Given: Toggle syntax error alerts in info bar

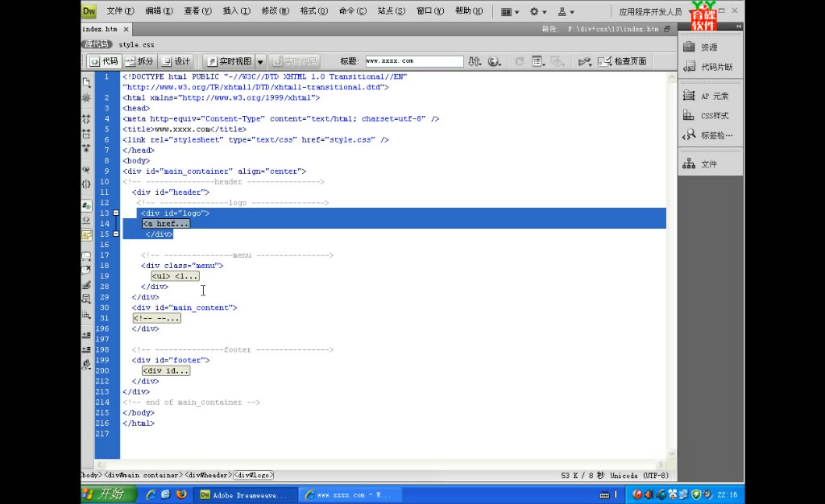Looking at the screenshot, I should coord(87,235).
